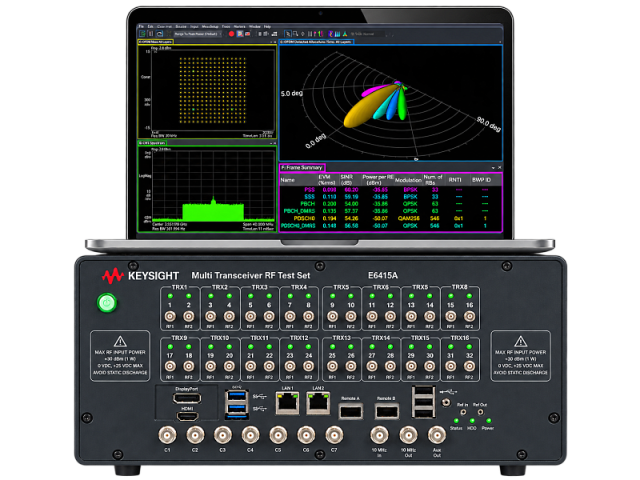This screenshot has width=640, height=480.
Task: Click the purple spectrogram toolbar icon
Action: click(x=331, y=34)
